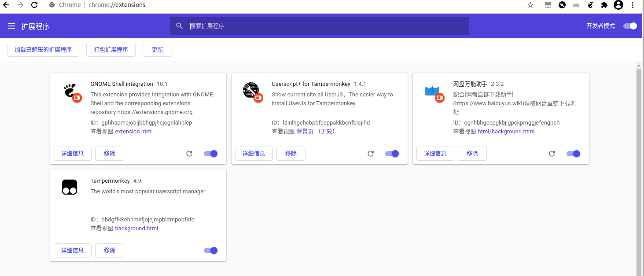
Task: Click the Tampermonkey ID dhdgffkkebhmkfjojejmpbldmpobfkfo
Action: [143, 220]
